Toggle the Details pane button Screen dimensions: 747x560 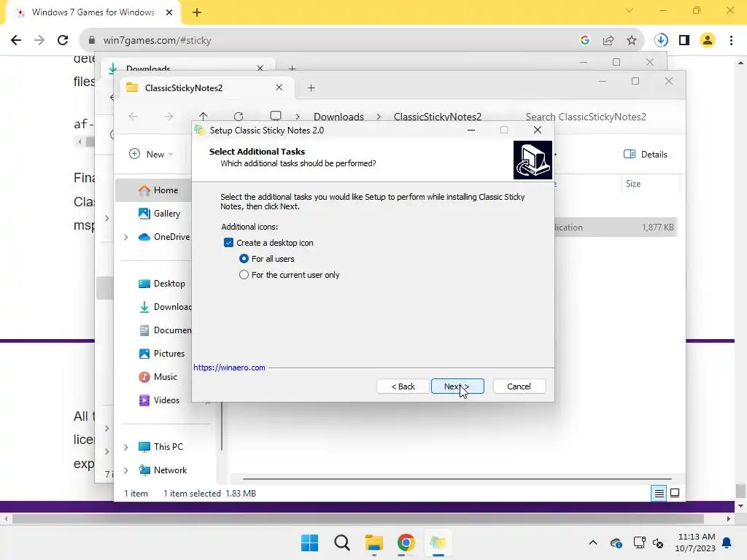645,155
